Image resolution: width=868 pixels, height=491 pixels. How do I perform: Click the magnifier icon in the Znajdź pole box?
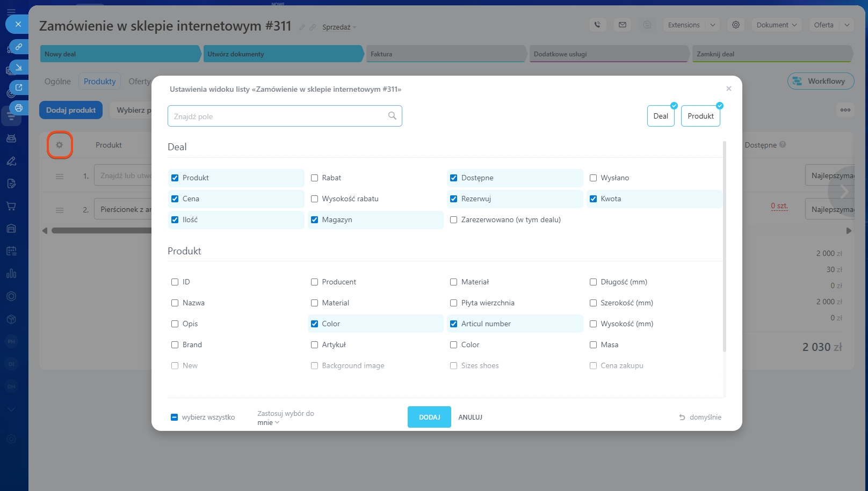(x=392, y=116)
